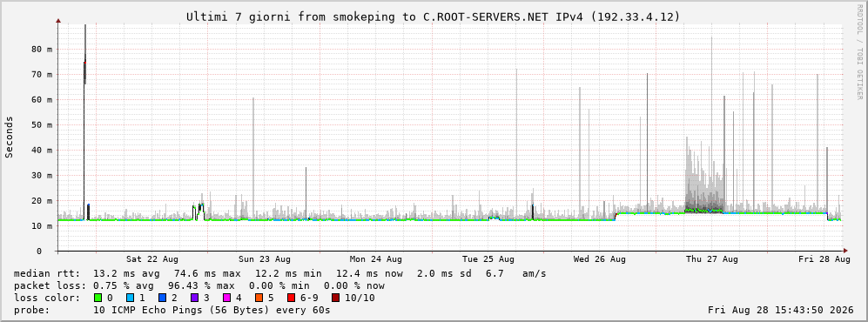Viewport: 868px width, 322px height.
Task: Click the vertical Seconds axis label
Action: 10,138
